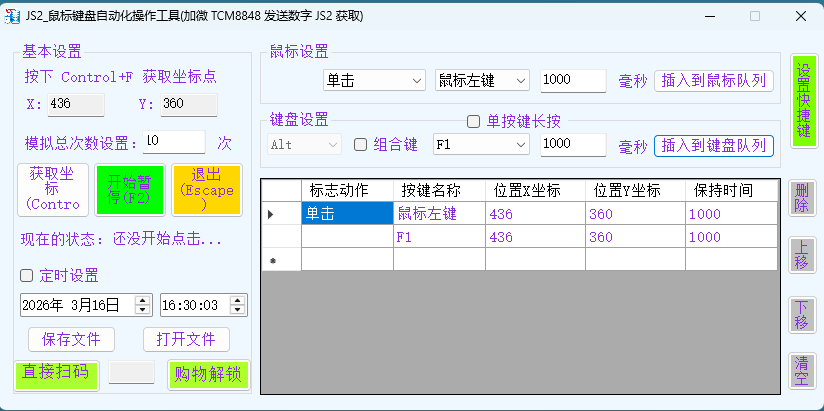
Task: Click the 保持时间 column header
Action: click(x=732, y=191)
